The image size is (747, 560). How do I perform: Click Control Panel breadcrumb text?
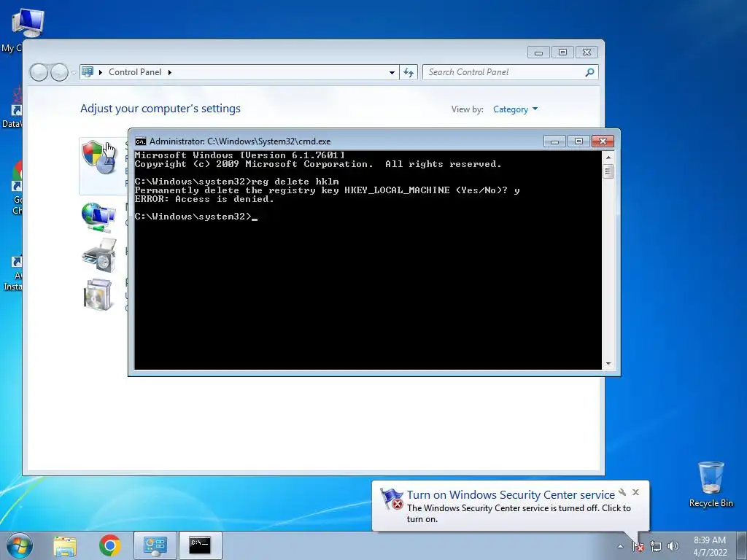tap(135, 72)
